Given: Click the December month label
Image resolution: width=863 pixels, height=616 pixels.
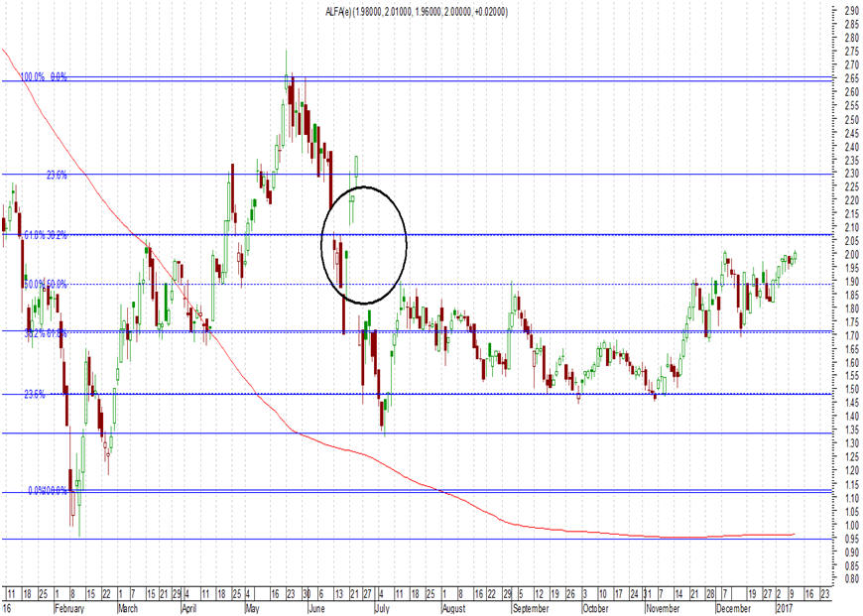Looking at the screenshot, I should (x=733, y=608).
